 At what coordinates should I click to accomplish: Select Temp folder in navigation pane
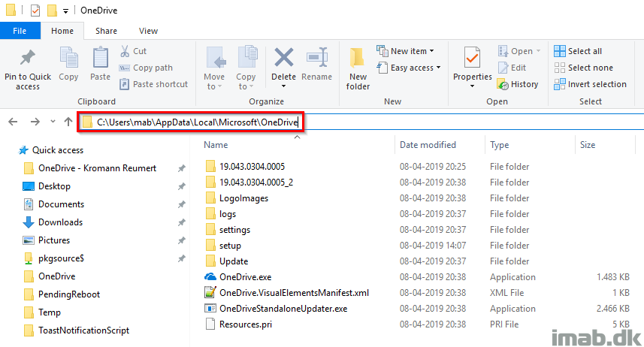click(42, 312)
